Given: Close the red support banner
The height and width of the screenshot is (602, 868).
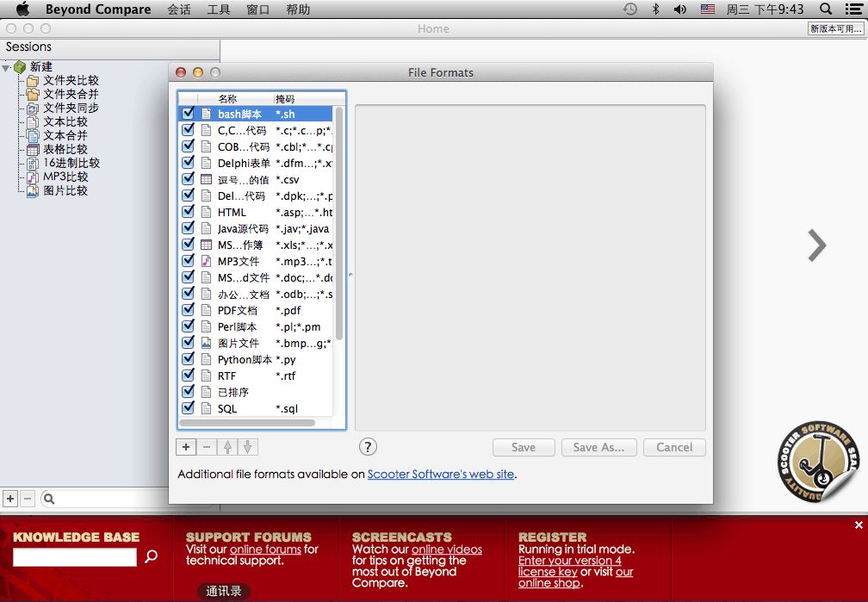Looking at the screenshot, I should coord(859,524).
